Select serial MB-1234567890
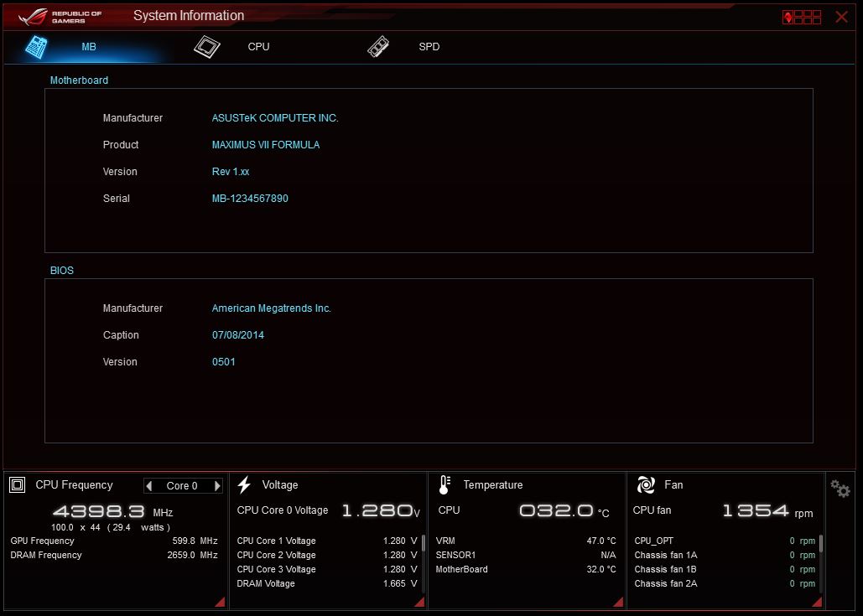This screenshot has height=616, width=863. coord(250,199)
